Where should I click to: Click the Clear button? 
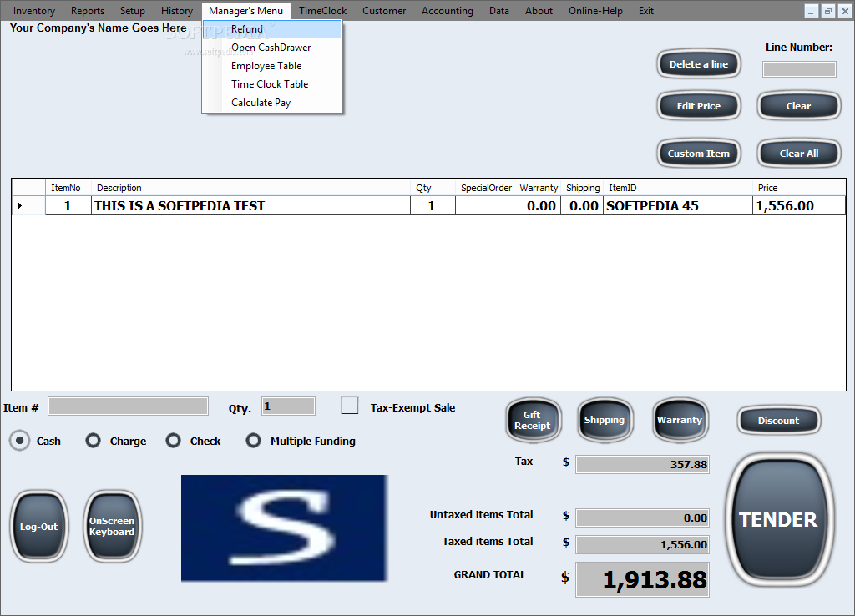(799, 106)
